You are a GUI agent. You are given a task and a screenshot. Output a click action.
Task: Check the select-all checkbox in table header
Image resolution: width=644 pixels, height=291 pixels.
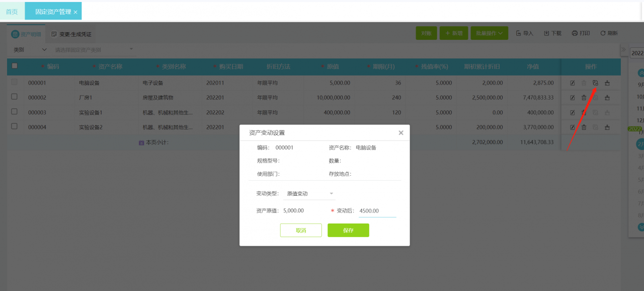[x=14, y=66]
